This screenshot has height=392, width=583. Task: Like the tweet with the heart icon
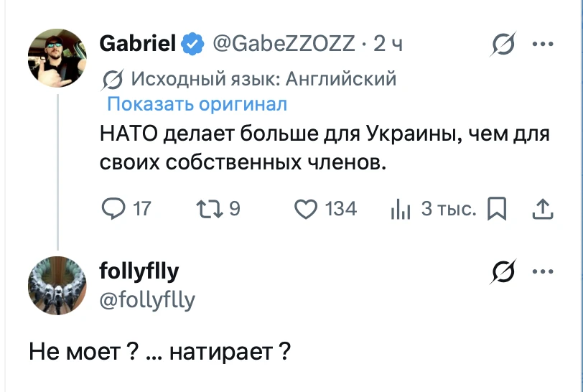pyautogui.click(x=306, y=209)
